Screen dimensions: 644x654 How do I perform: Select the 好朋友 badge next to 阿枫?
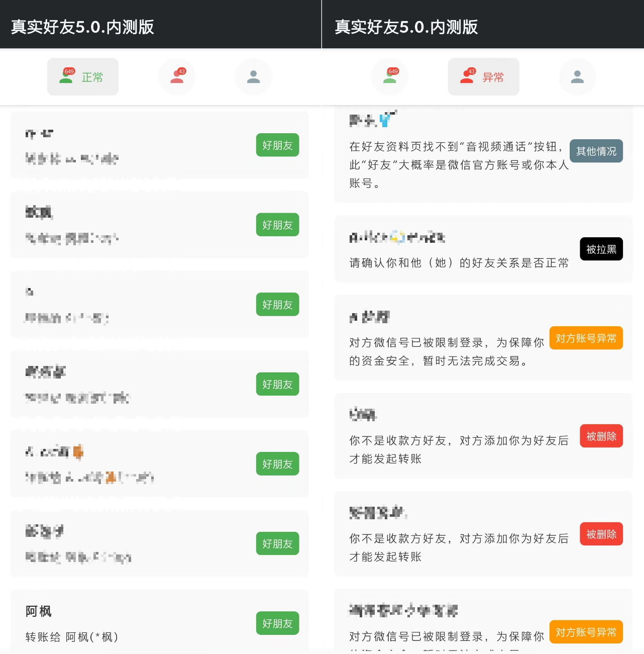pos(277,623)
